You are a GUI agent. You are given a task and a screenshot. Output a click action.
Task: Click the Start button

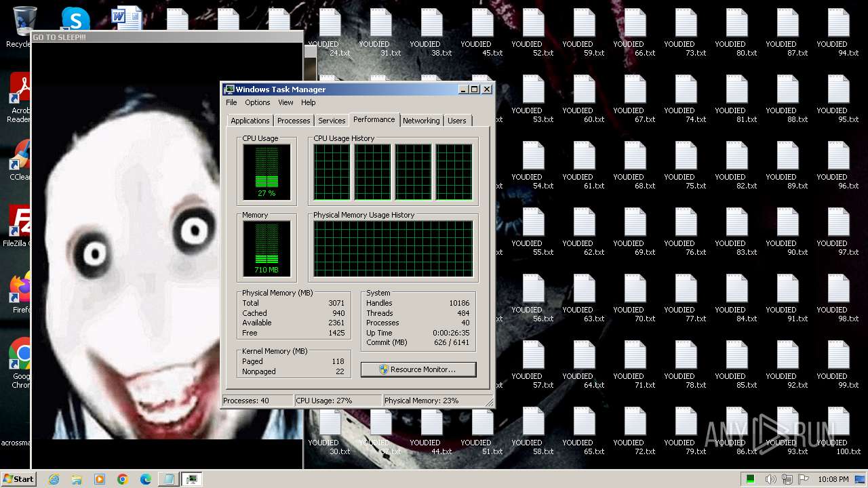[18, 479]
